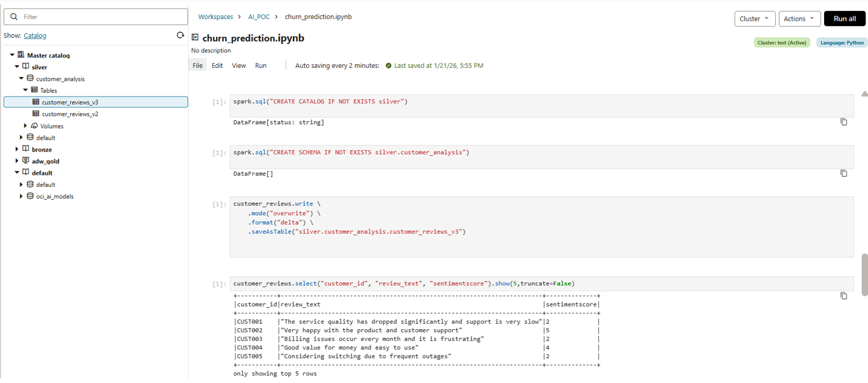Viewport: 868px width, 383px height.
Task: Copy the customer reviews table output
Action: 844,296
